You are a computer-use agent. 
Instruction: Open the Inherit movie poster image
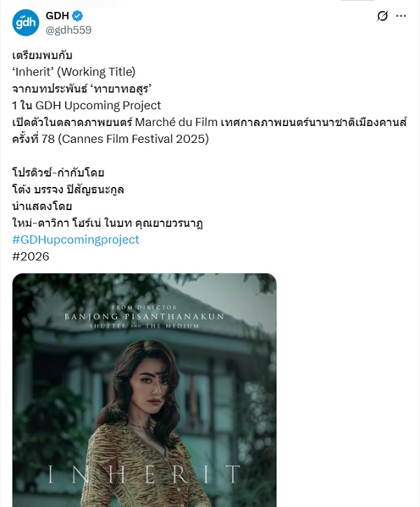point(144,390)
